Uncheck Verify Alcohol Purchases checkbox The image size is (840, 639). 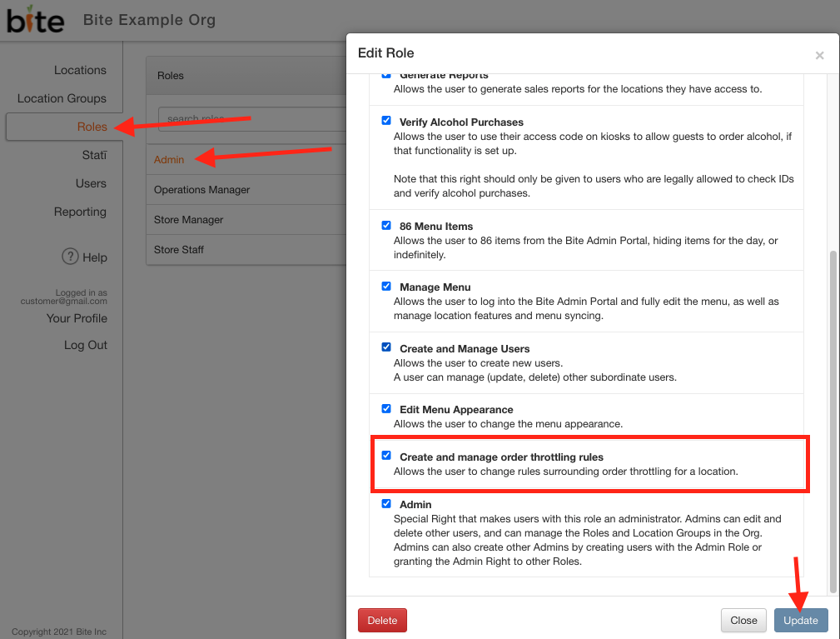click(386, 121)
